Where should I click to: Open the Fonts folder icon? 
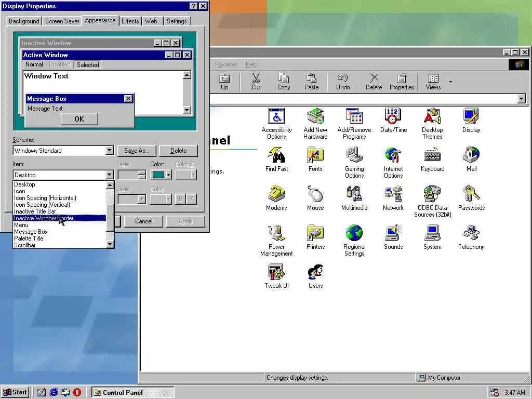coord(315,159)
